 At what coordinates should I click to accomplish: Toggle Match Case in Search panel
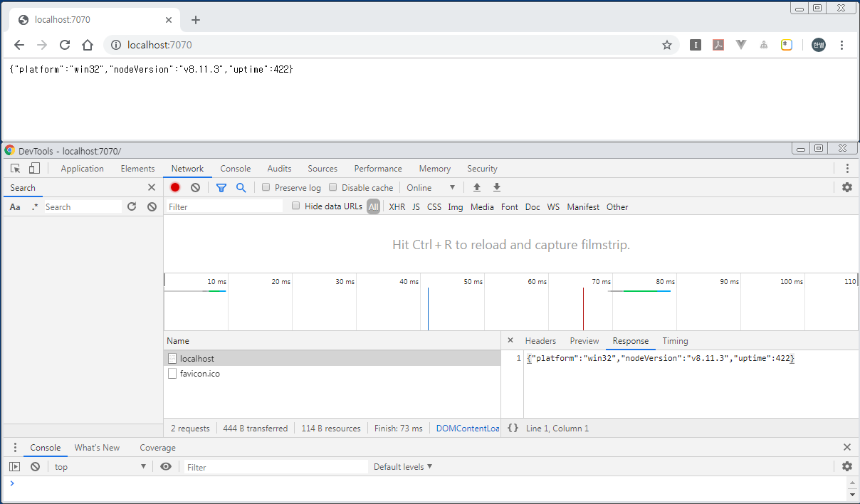click(x=15, y=207)
